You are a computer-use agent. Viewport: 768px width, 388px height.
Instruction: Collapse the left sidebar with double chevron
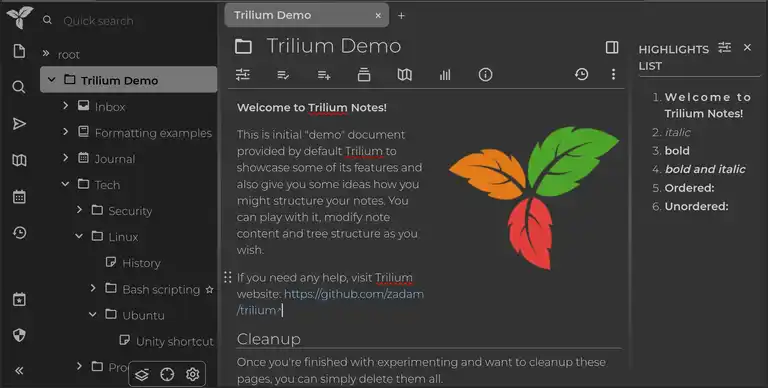point(19,371)
